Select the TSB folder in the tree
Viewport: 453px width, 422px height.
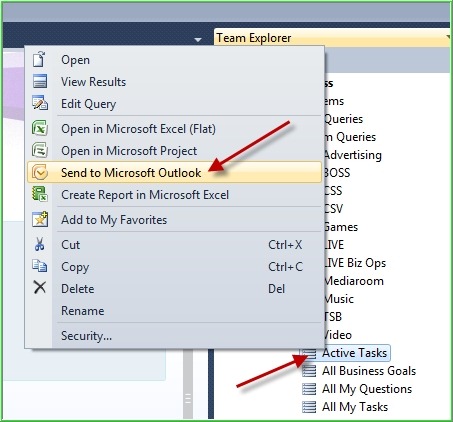pos(333,317)
